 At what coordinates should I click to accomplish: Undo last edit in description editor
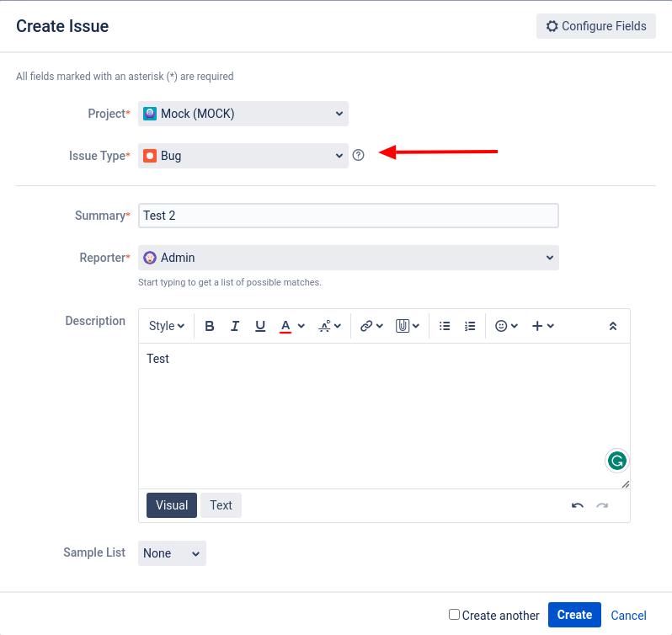(578, 505)
